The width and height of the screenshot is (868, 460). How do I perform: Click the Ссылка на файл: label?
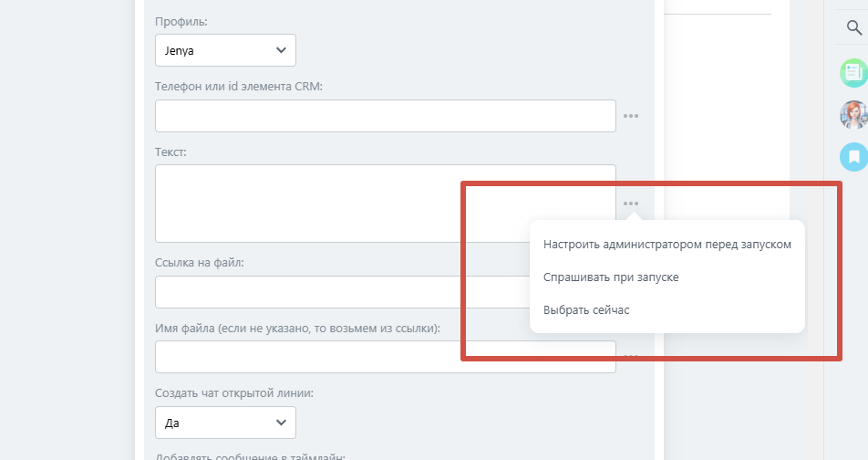[200, 263]
